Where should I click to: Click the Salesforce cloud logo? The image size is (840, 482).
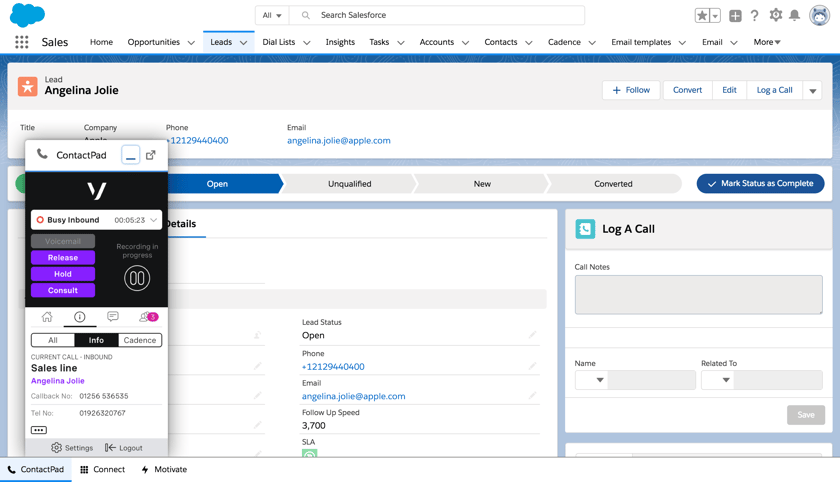27,15
